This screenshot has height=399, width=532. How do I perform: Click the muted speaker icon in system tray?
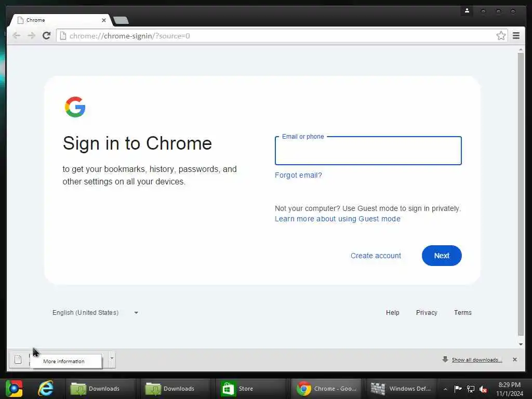pos(483,389)
